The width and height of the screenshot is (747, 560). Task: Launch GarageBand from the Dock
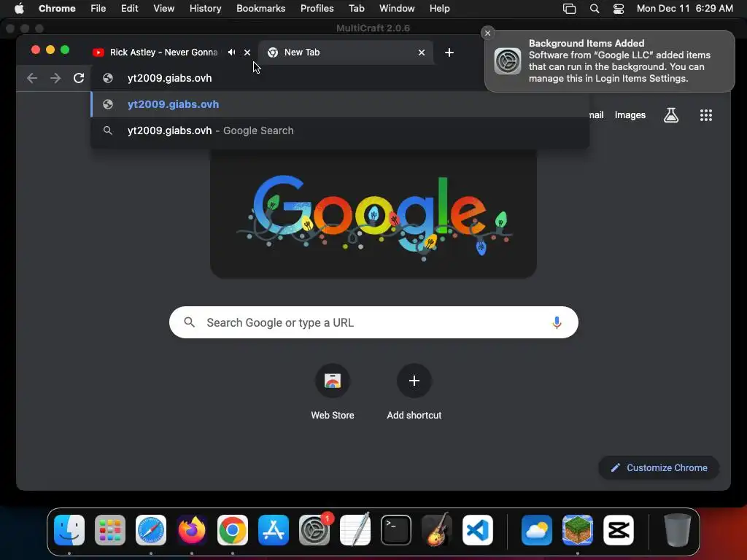pyautogui.click(x=437, y=530)
